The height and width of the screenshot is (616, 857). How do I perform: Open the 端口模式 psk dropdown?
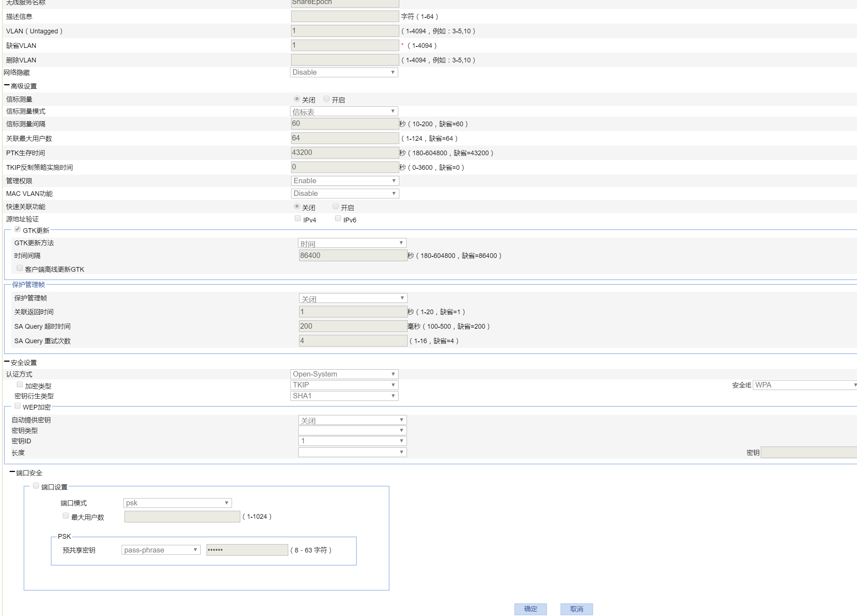177,503
